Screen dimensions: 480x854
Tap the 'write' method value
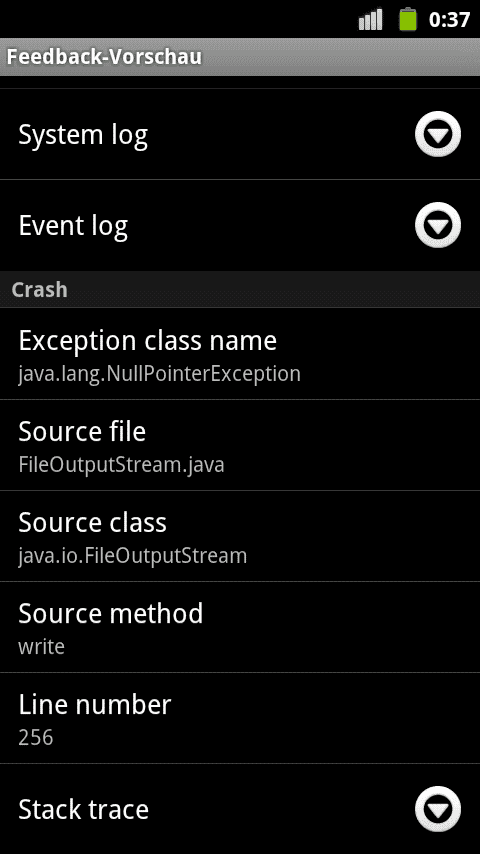coord(41,647)
